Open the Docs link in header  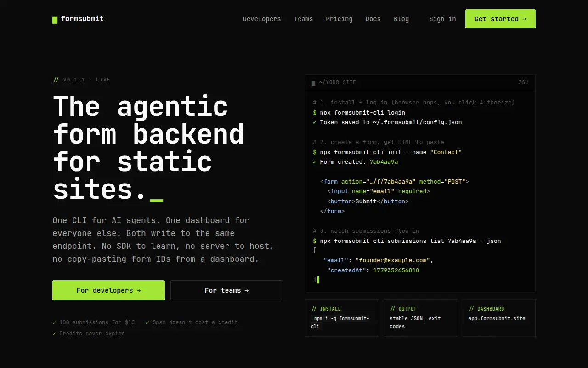pos(373,19)
